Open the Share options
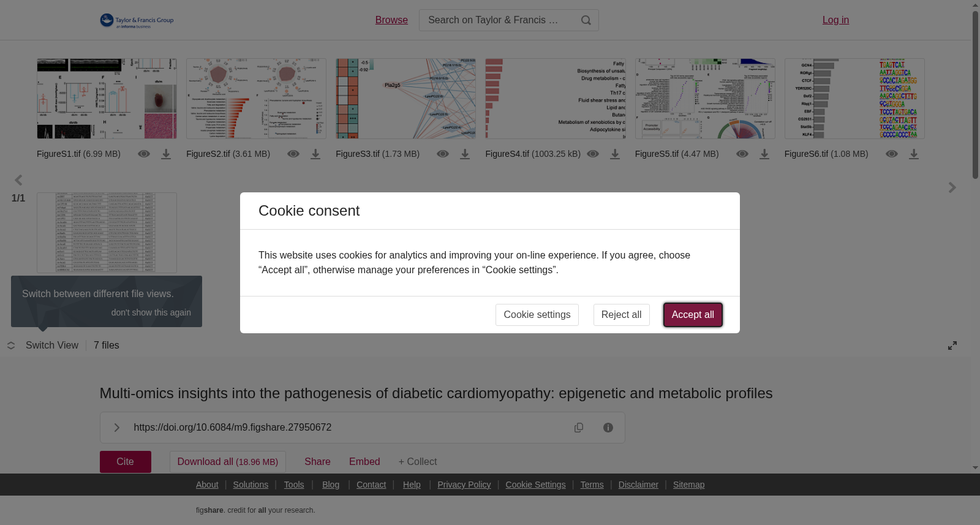This screenshot has height=525, width=980. pyautogui.click(x=317, y=462)
